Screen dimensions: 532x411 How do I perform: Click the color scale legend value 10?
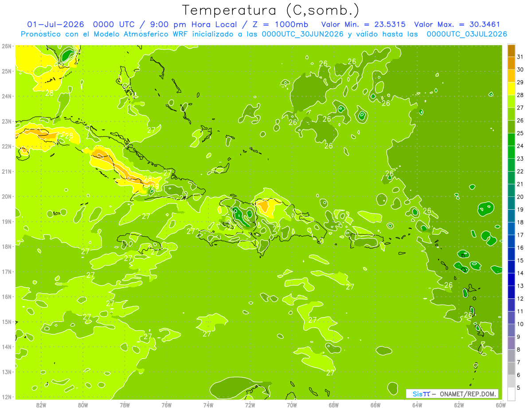520,324
